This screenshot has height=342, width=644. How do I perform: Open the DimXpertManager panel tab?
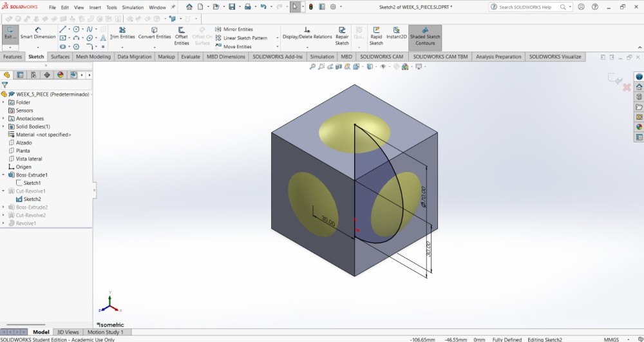pyautogui.click(x=47, y=75)
